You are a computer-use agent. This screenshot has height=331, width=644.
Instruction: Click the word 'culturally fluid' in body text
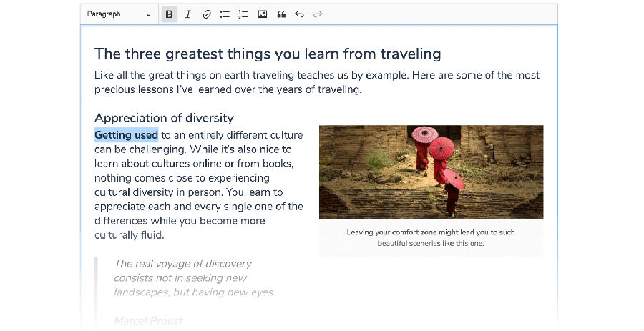(x=129, y=235)
